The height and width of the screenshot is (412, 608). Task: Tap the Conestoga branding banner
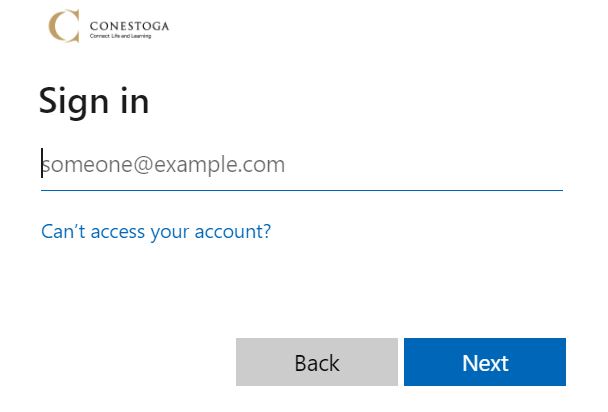(108, 26)
